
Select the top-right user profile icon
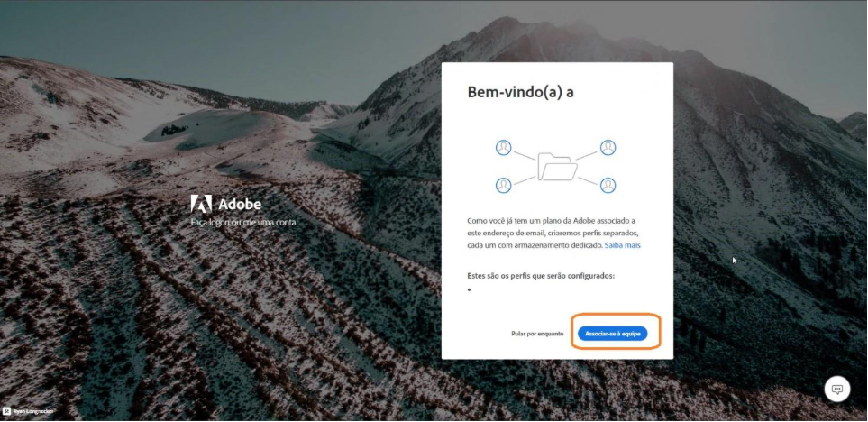[x=608, y=148]
